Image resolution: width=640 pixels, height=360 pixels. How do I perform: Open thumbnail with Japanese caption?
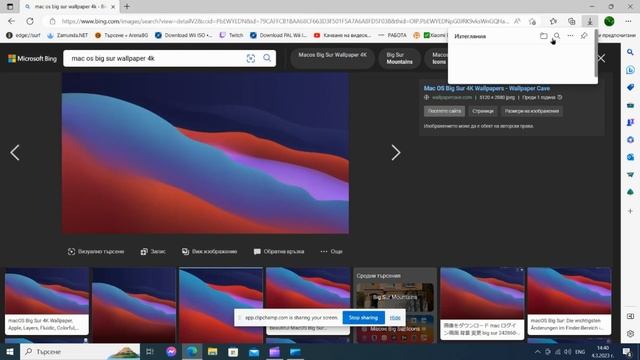point(482,303)
